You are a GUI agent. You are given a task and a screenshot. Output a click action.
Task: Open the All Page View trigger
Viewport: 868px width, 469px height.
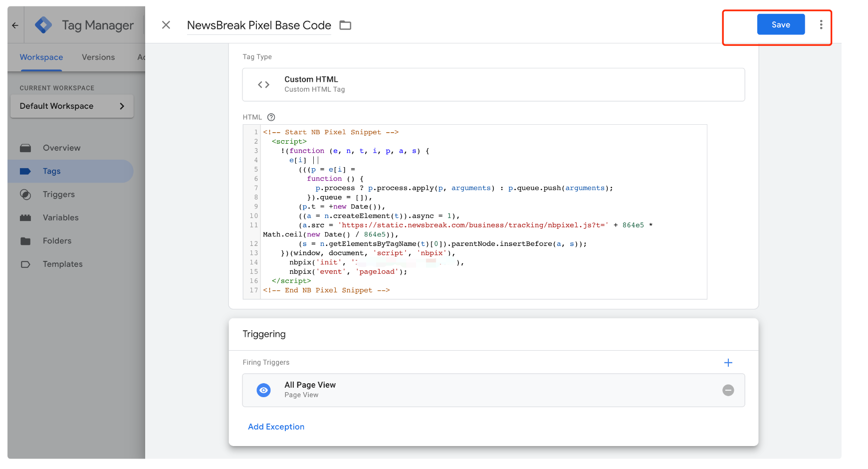(x=493, y=390)
